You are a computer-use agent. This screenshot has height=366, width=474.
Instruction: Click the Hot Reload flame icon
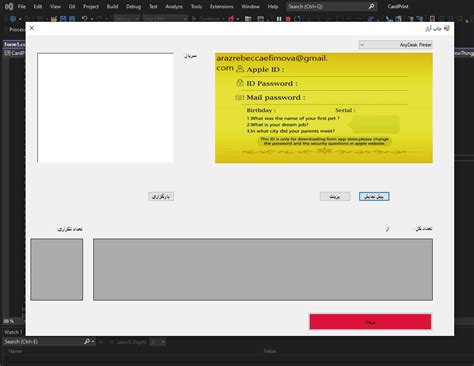click(x=231, y=19)
